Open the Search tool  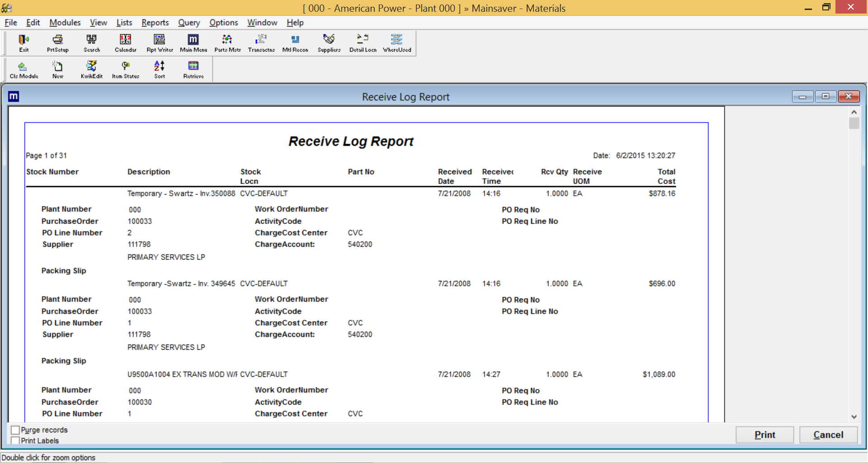pos(91,43)
